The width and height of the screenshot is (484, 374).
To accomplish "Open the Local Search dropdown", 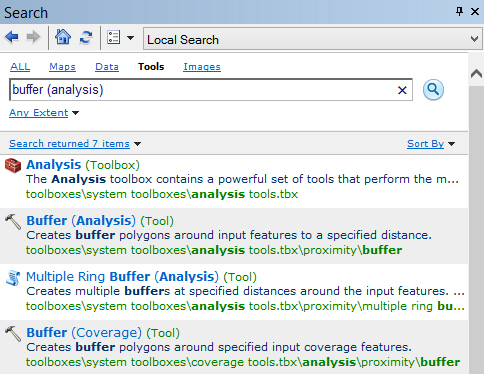I will 312,39.
